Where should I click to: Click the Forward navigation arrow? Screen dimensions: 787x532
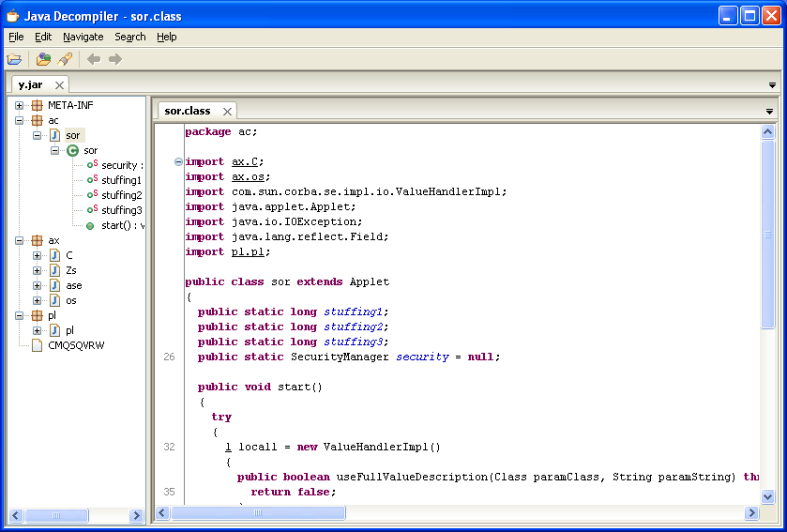point(115,59)
